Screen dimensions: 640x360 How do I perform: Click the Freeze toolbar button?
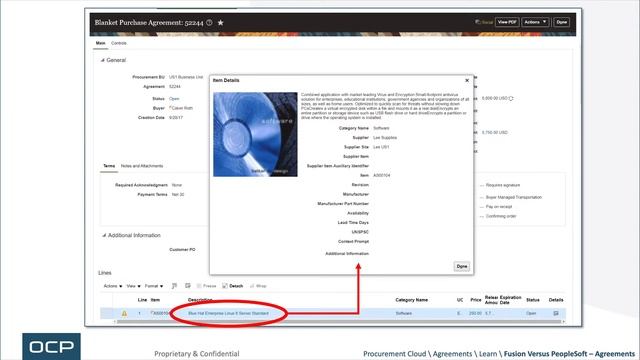tap(207, 286)
